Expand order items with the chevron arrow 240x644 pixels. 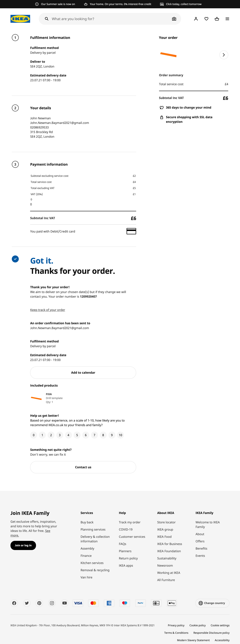(224, 55)
